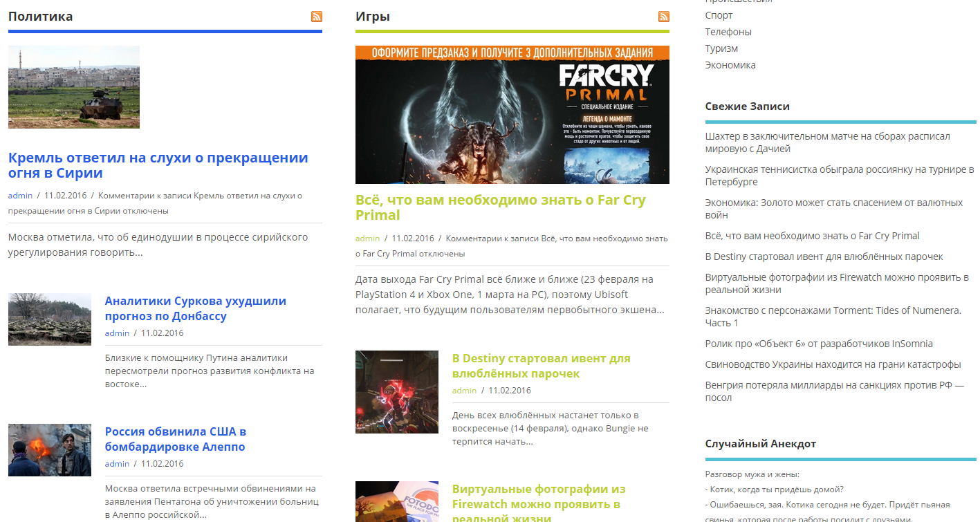Open the Far Cry Primal banner image
The width and height of the screenshot is (980, 522).
coord(512,115)
